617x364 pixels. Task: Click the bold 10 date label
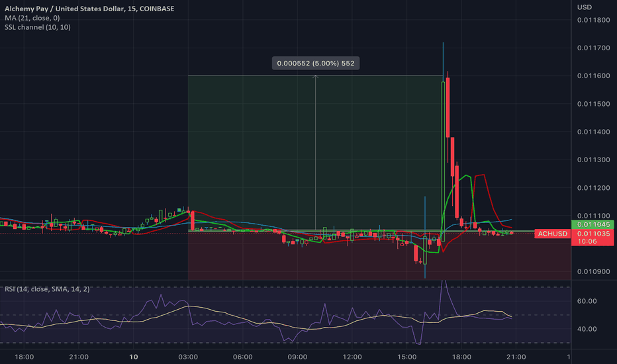pos(134,357)
